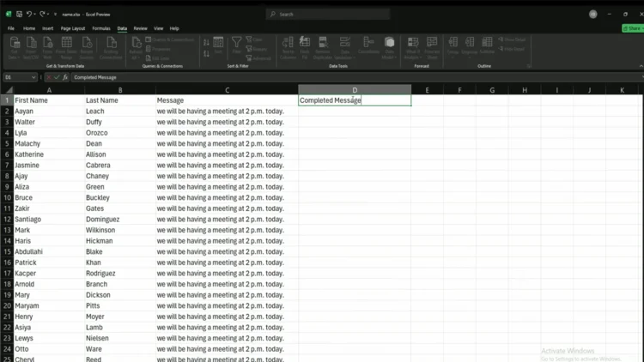The height and width of the screenshot is (362, 644).
Task: Open Outline dialog launcher
Action: click(529, 66)
